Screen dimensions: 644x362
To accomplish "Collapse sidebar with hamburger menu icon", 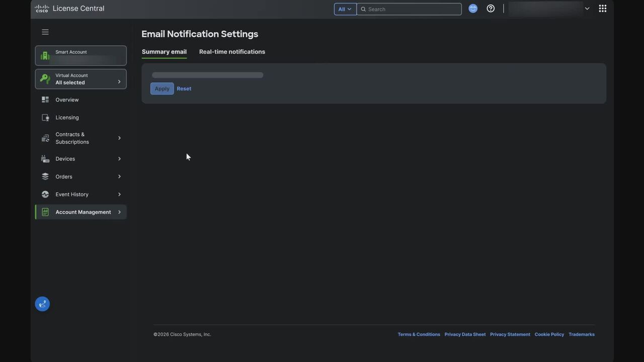I will click(x=45, y=32).
